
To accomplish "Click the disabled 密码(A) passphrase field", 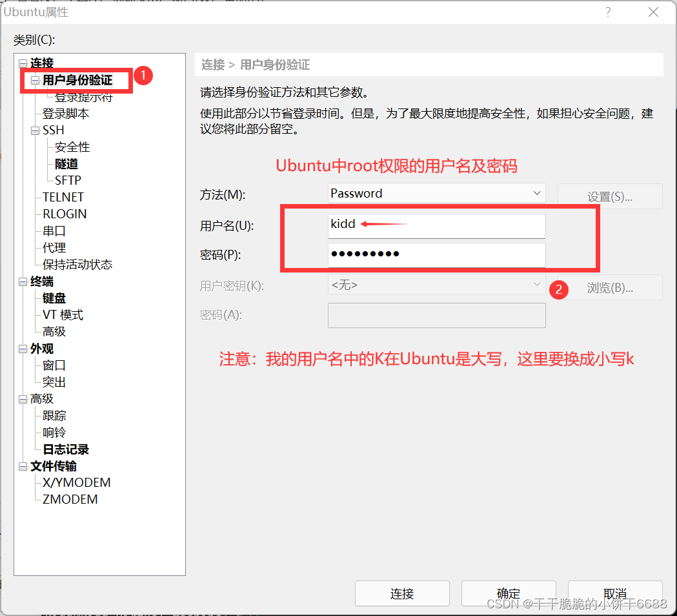I will (x=436, y=315).
